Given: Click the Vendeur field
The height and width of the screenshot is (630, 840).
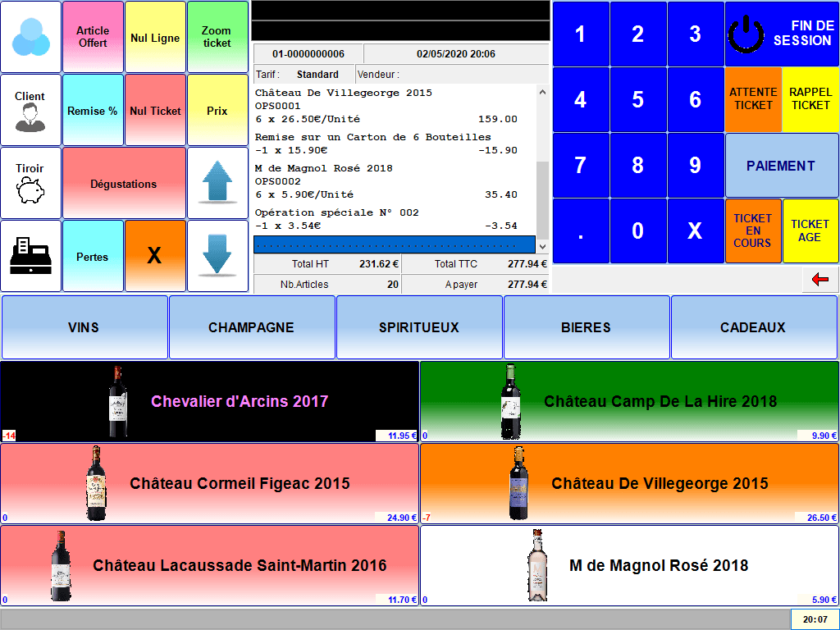Looking at the screenshot, I should (452, 75).
